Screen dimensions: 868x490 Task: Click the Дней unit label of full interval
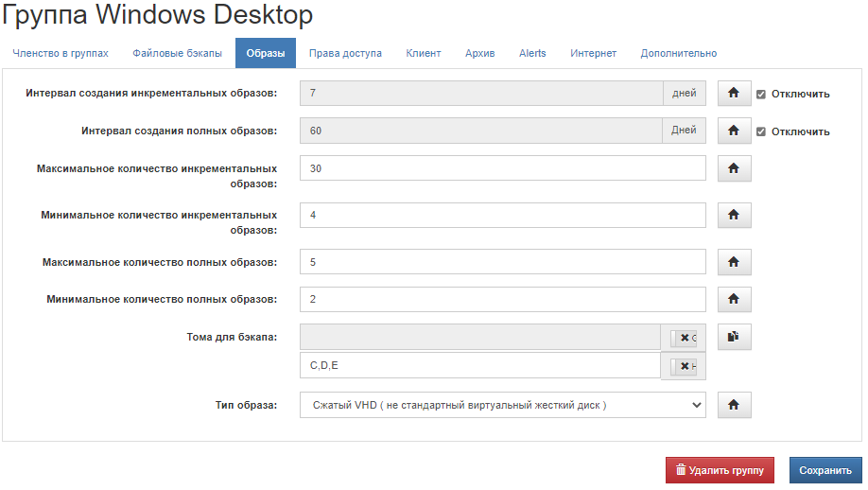pos(684,131)
